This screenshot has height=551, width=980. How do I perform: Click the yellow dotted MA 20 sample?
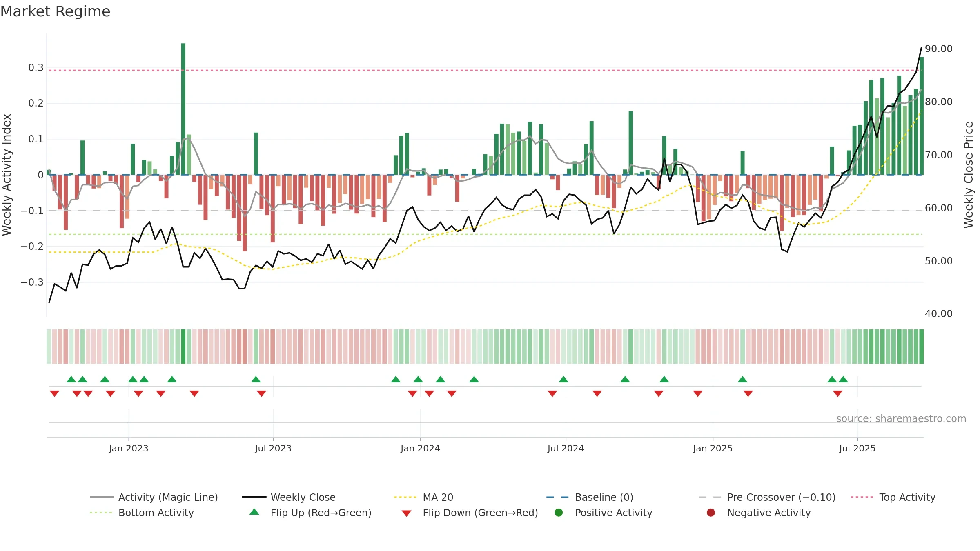(405, 497)
